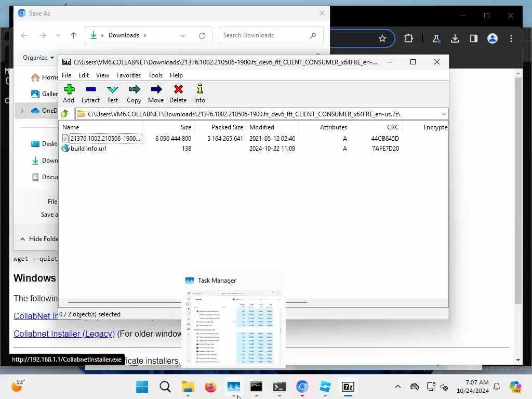Toggle Chrome side panel icon
The image size is (532, 399).
click(x=474, y=38)
